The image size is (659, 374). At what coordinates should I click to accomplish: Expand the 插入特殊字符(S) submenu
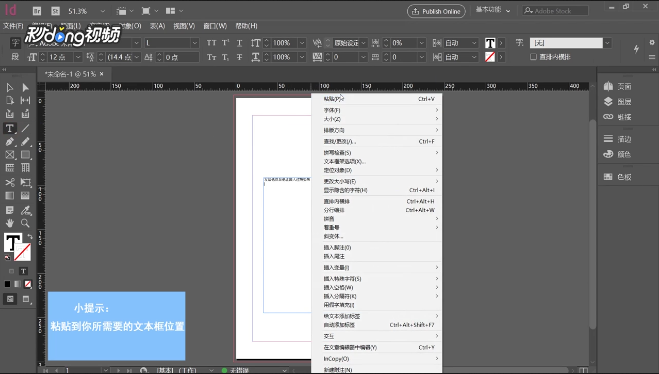pyautogui.click(x=377, y=279)
